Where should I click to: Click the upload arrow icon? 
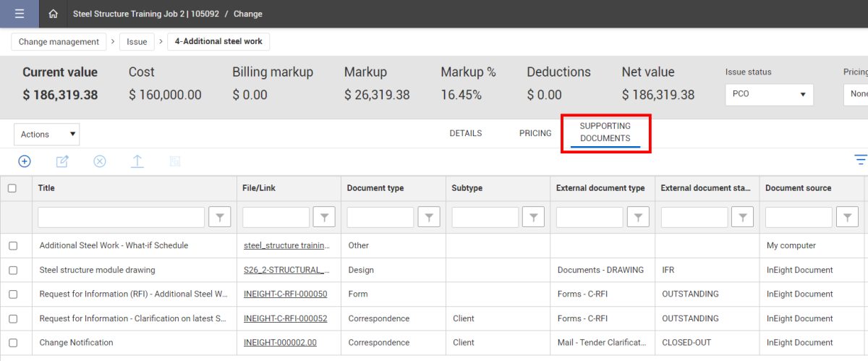(x=137, y=161)
